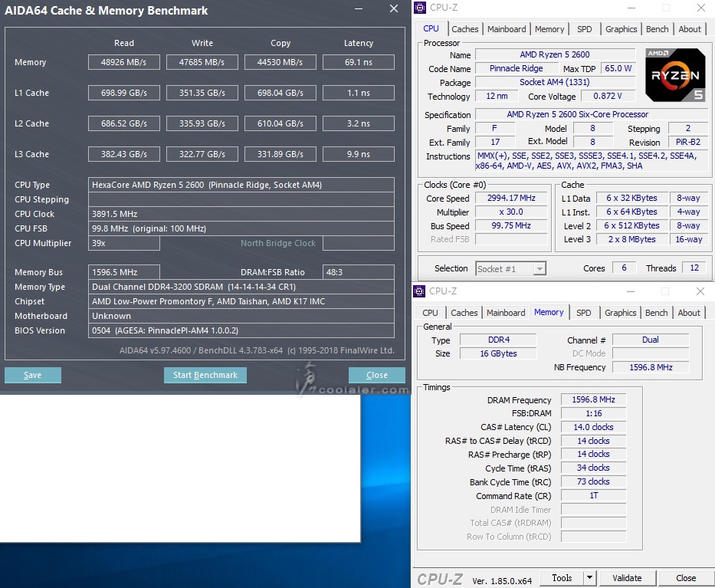The image size is (715, 588).
Task: Open the Bench tab in the top CPU-Z window
Action: click(657, 29)
